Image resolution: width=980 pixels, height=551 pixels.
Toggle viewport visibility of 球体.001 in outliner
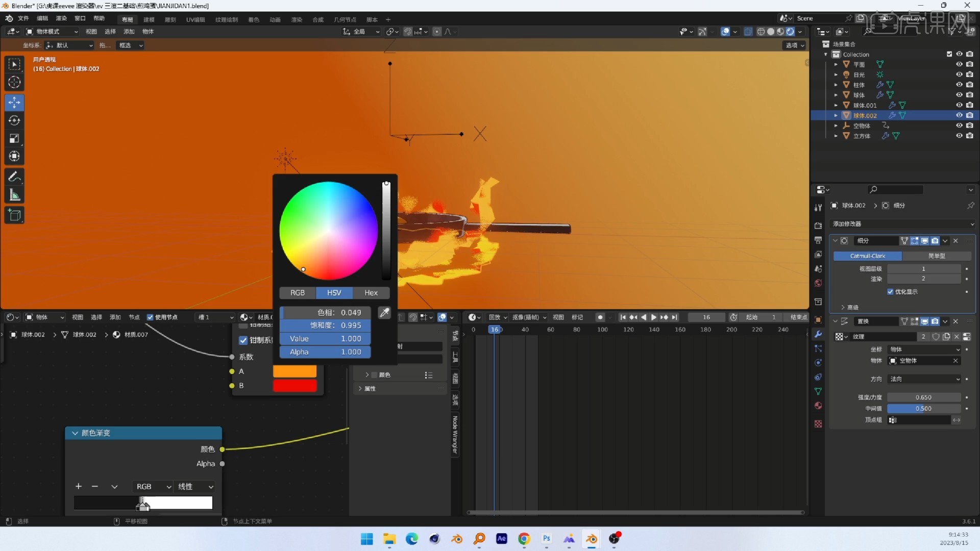(x=959, y=105)
